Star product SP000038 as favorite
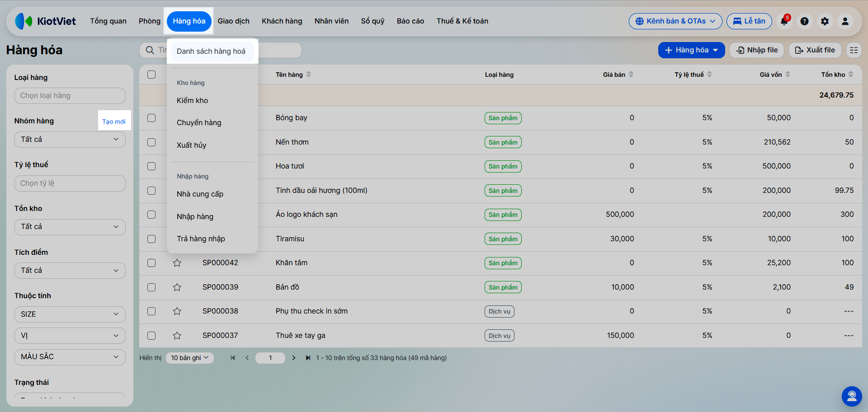868x412 pixels. click(x=177, y=311)
